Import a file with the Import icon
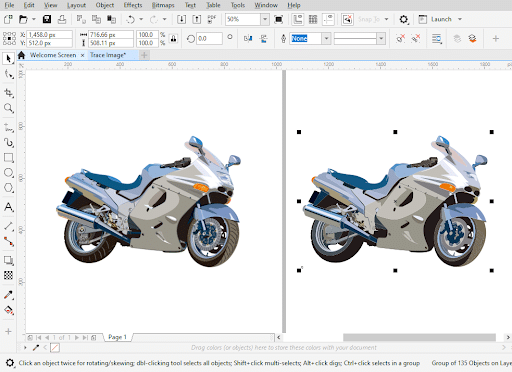 (181, 19)
